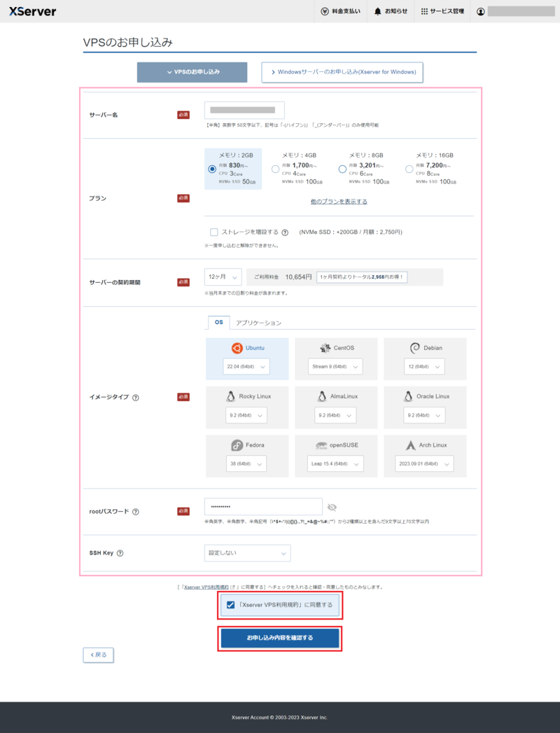
Task: Open 料金支払い in the header
Action: point(341,11)
